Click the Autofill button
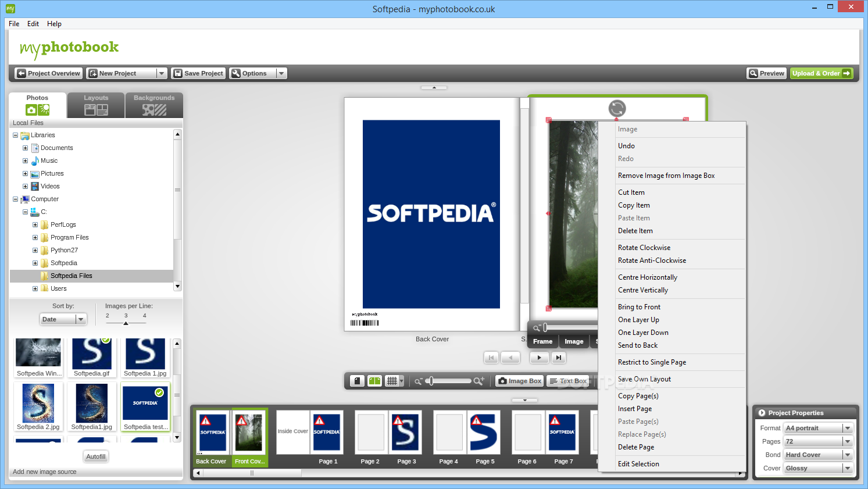This screenshot has height=489, width=868. (x=96, y=456)
